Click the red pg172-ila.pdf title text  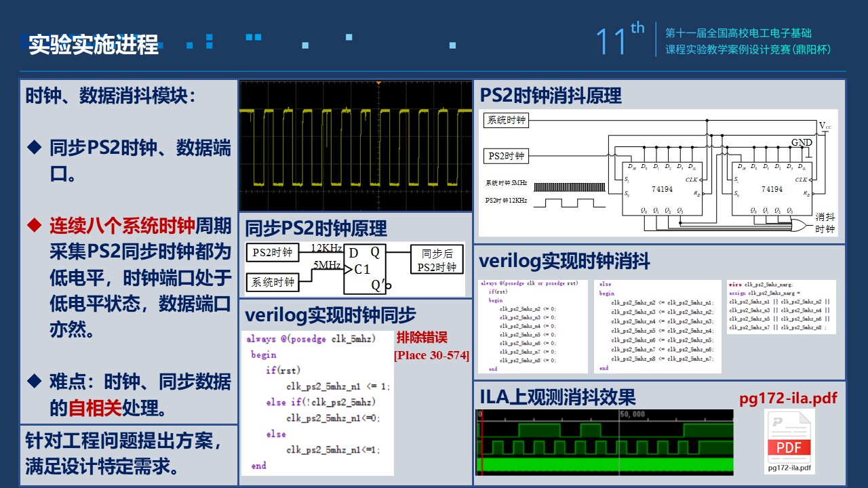tap(788, 399)
